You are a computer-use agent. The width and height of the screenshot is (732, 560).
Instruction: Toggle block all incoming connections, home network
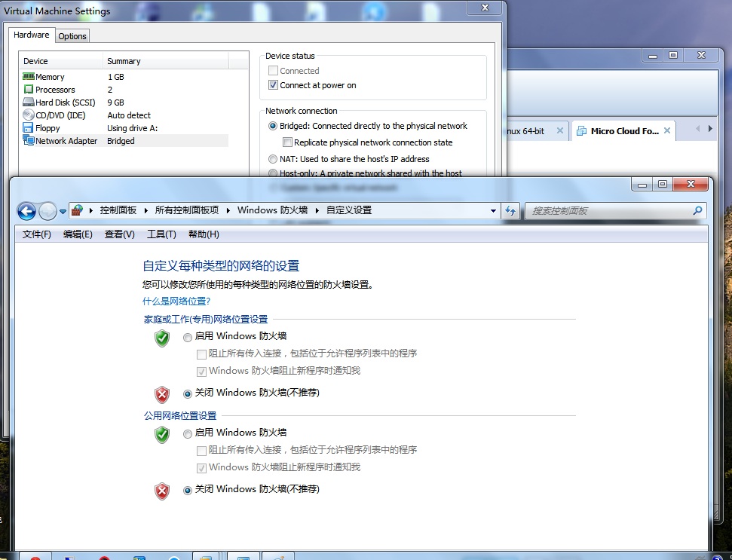click(202, 354)
